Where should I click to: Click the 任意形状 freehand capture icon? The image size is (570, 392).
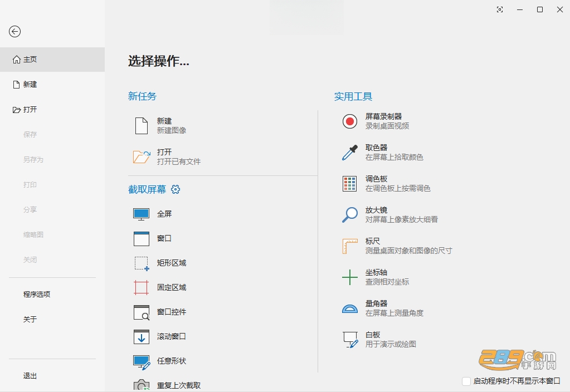pos(142,362)
